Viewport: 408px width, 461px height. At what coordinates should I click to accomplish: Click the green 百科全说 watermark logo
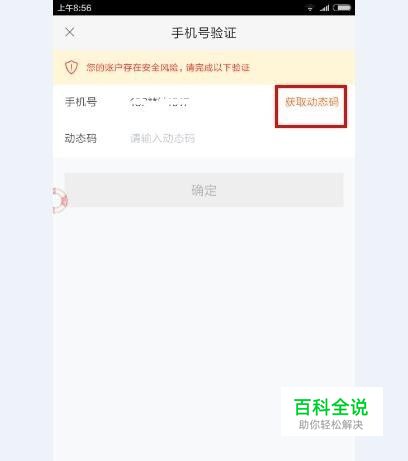pos(331,407)
